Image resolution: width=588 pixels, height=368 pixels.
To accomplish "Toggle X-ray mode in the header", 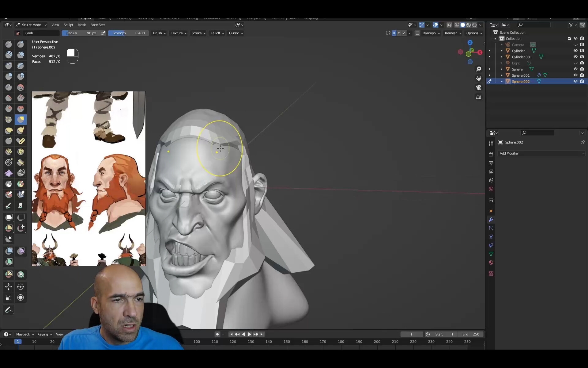I will pyautogui.click(x=449, y=25).
